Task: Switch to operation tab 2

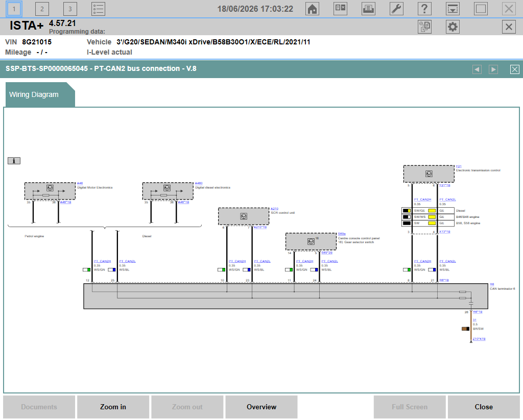Action: pyautogui.click(x=42, y=9)
